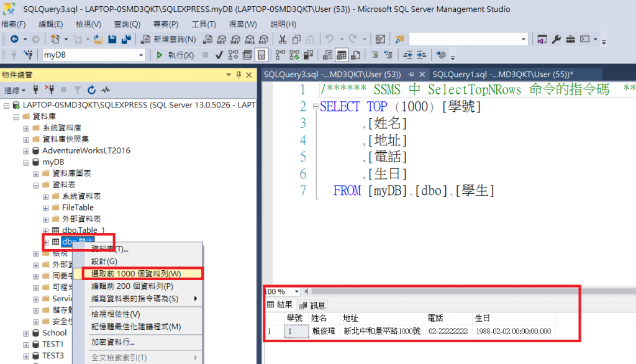
Task: Click the Navigate Backward arrow icon
Action: coord(15,39)
